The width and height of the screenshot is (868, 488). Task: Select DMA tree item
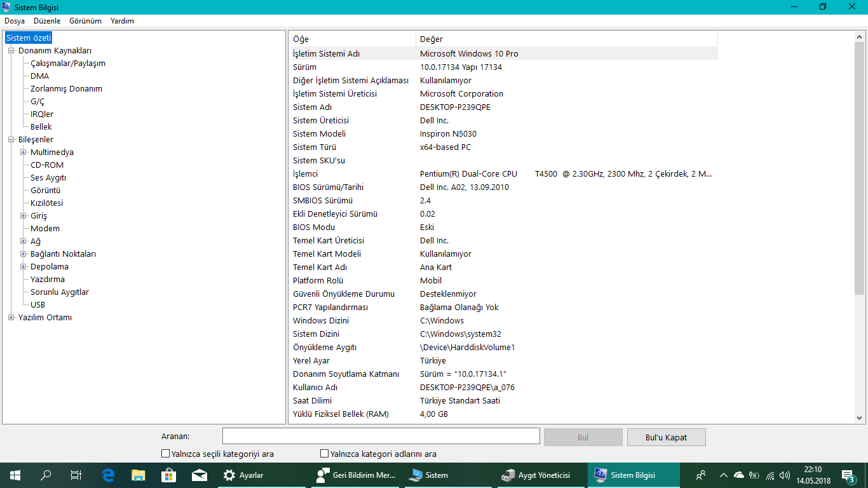point(39,76)
